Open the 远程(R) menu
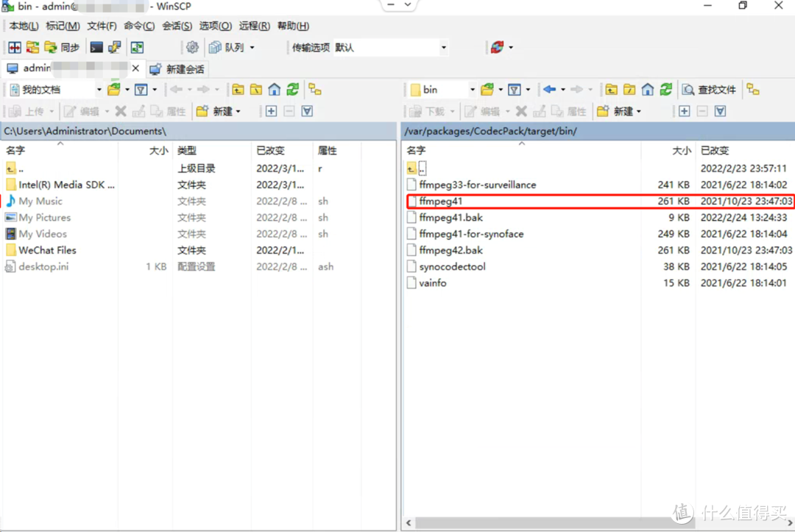This screenshot has height=532, width=795. point(254,26)
